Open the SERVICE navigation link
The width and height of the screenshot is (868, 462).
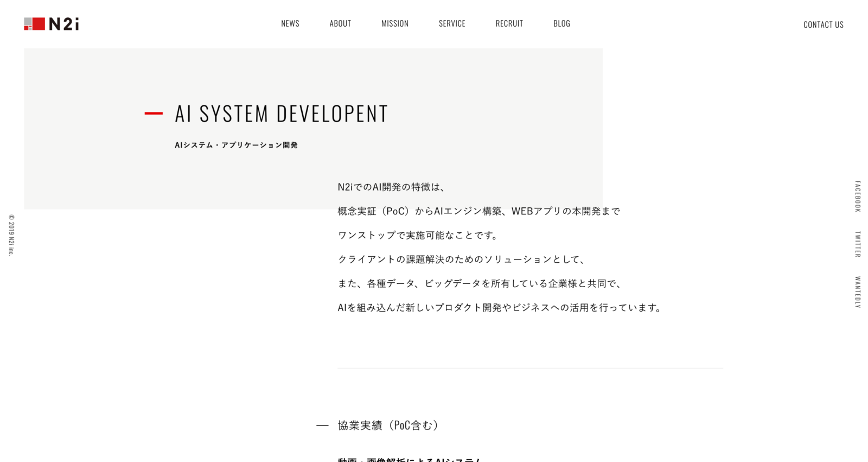coord(452,23)
